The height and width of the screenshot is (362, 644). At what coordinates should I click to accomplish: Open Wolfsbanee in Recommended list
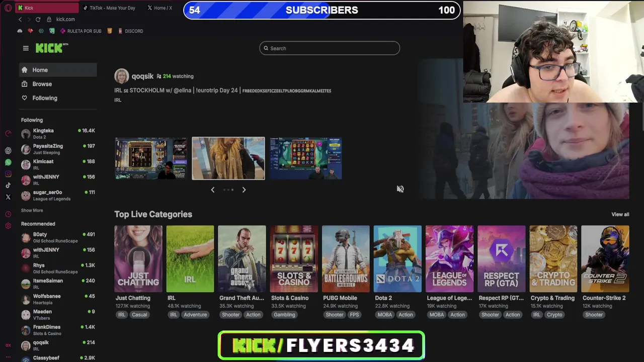[58, 299]
